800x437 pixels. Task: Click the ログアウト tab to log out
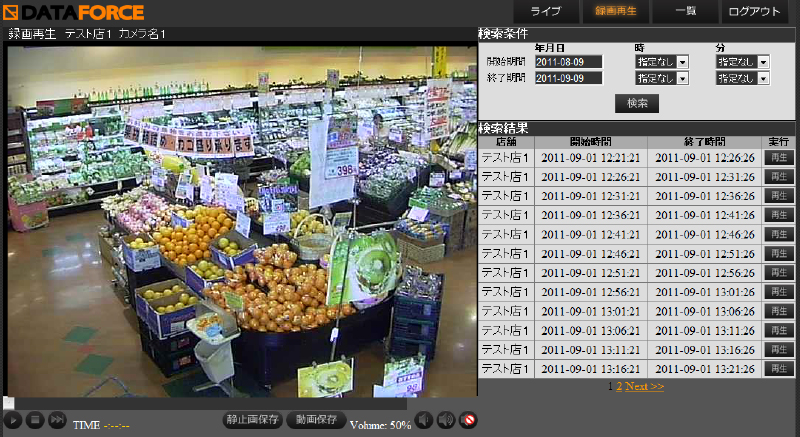coord(756,12)
